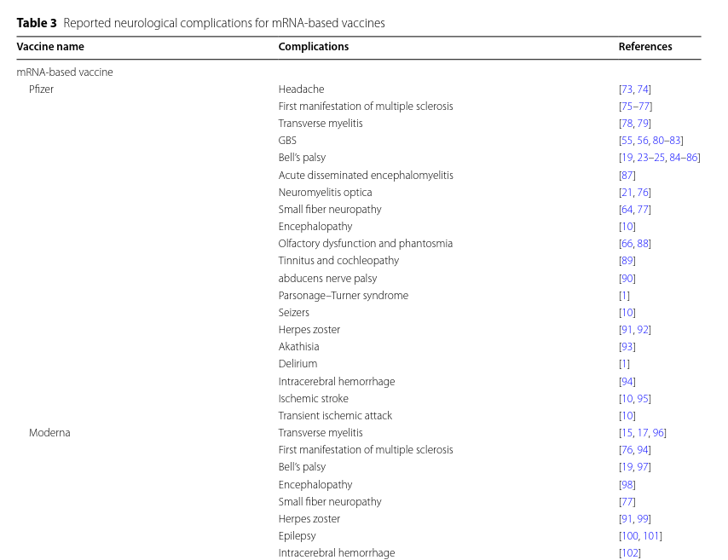
Task: Click reference link 87 for acute disseminated encephalomyelitis
Action: coord(627,176)
